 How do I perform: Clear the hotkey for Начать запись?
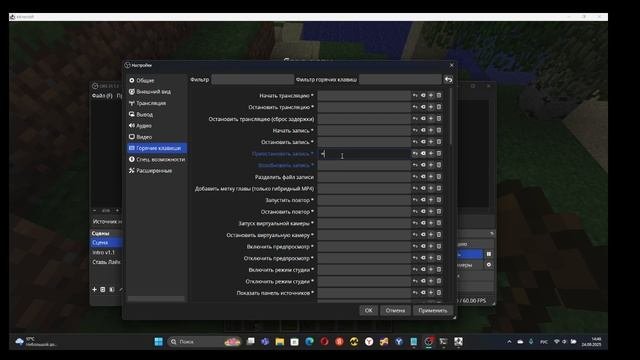tap(423, 130)
